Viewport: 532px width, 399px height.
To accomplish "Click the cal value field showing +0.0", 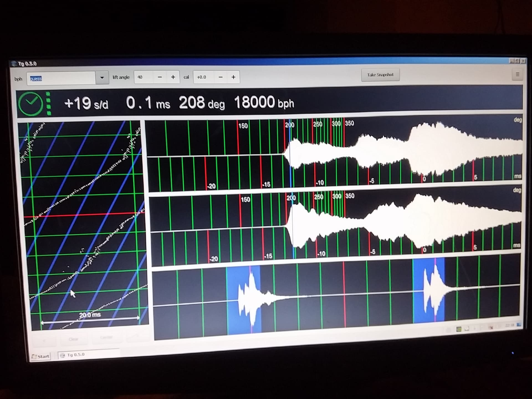I will click(204, 77).
